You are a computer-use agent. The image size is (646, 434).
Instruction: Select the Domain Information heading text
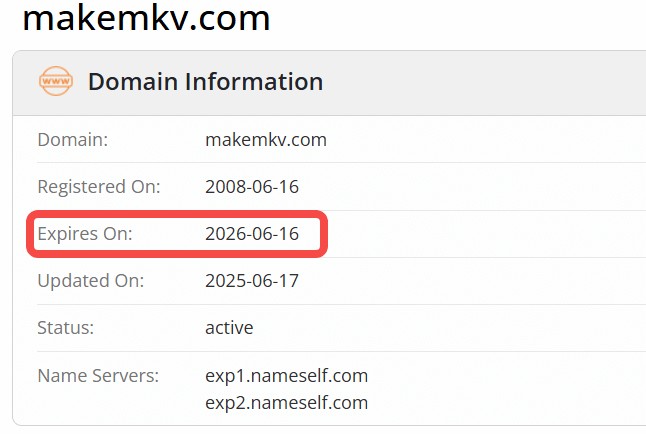206,81
